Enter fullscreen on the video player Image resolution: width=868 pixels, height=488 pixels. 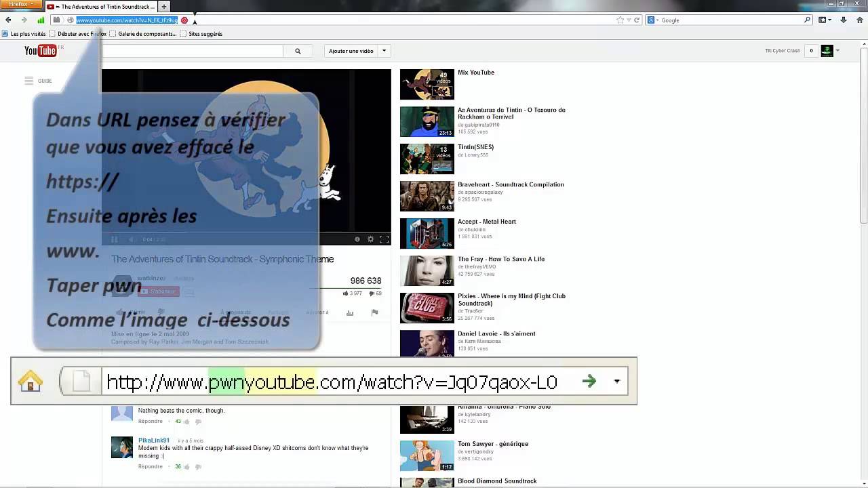click(x=384, y=239)
